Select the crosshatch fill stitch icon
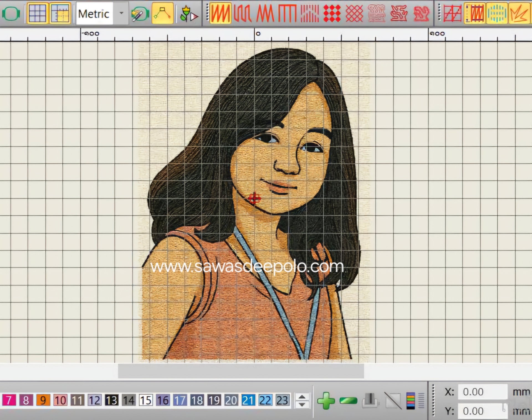The height and width of the screenshot is (420, 532). pos(354,13)
